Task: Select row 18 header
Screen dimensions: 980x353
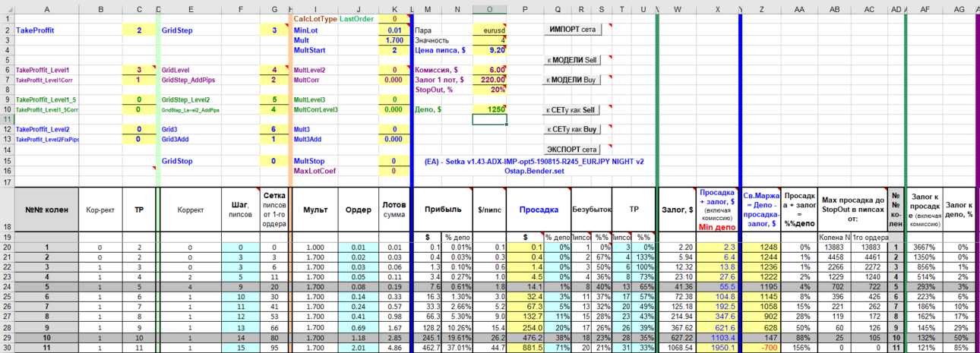Action: point(7,210)
